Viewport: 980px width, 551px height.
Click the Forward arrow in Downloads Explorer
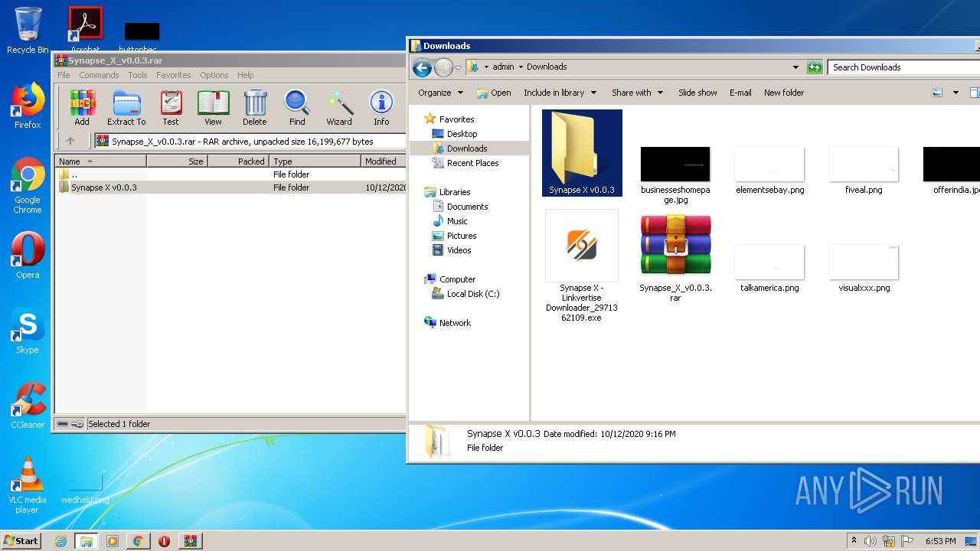443,67
